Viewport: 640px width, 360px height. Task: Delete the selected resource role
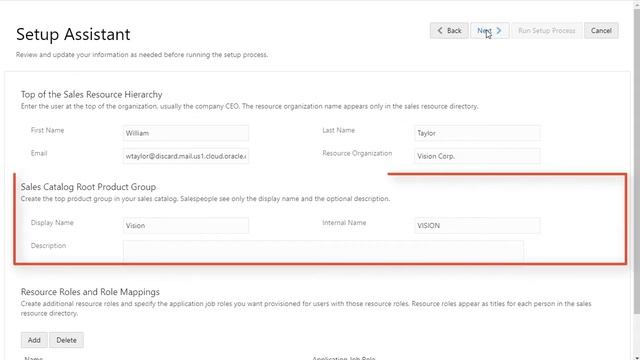click(x=66, y=340)
